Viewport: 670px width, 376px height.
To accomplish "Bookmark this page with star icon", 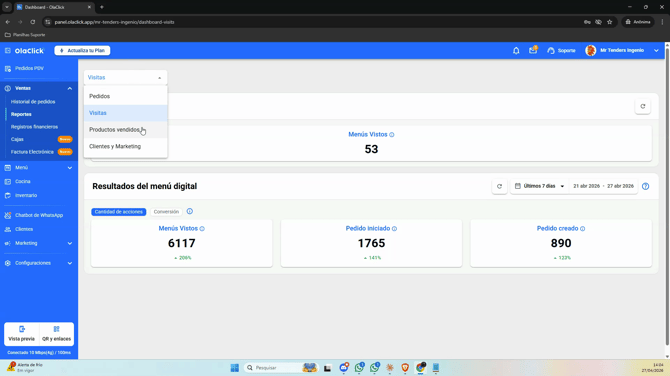I will click(x=610, y=22).
